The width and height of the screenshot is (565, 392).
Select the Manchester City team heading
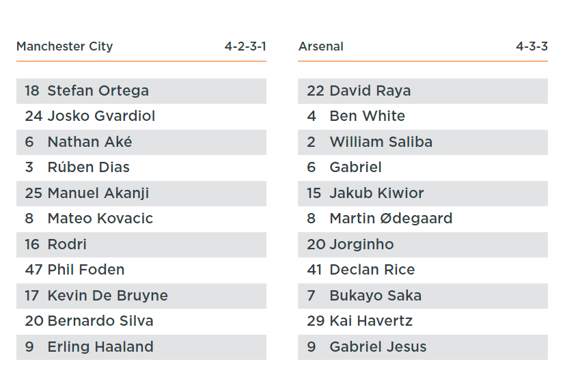click(64, 46)
